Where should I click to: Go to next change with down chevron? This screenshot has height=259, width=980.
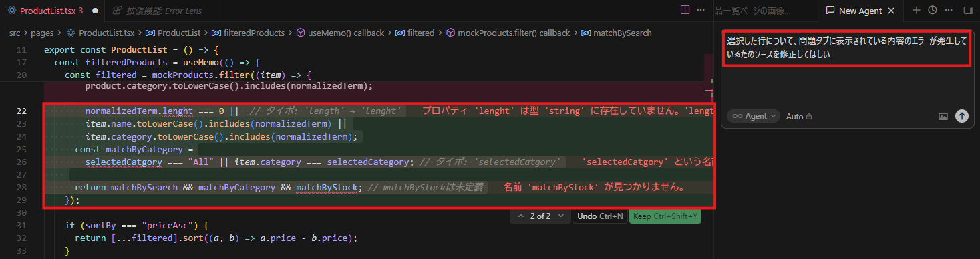[x=561, y=216]
